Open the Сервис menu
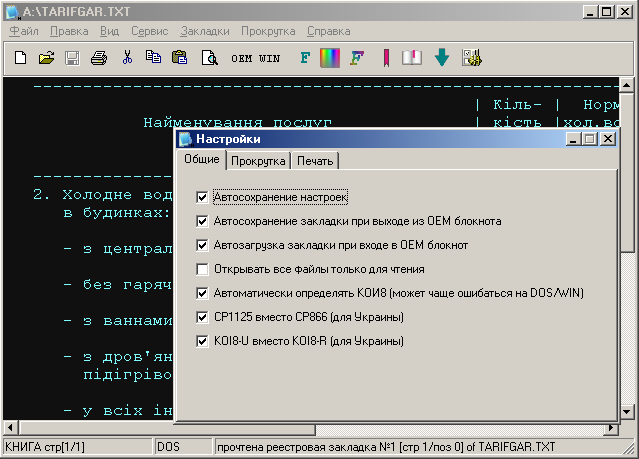The height and width of the screenshot is (459, 639). point(150,31)
